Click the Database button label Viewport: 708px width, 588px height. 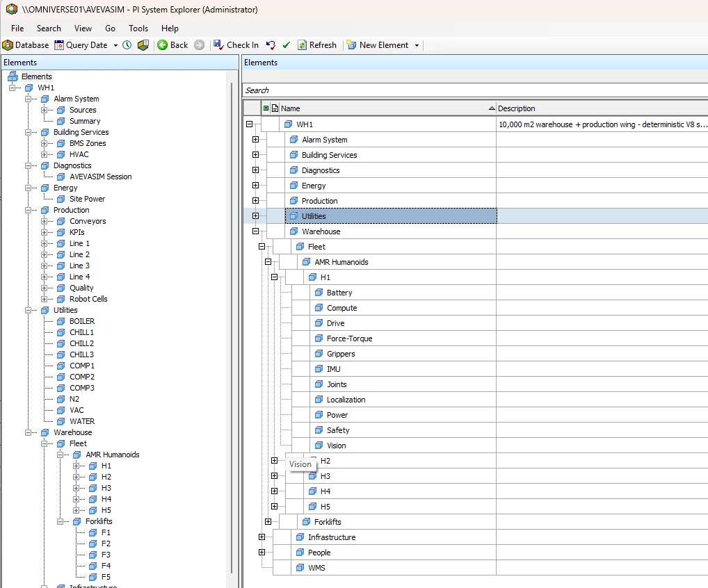point(31,45)
